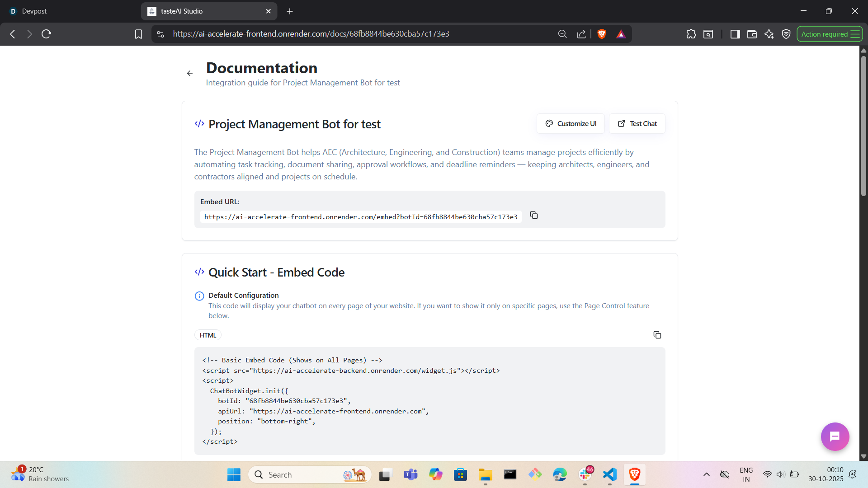Open a new browser tab
Screen dimensions: 868x488
point(290,11)
